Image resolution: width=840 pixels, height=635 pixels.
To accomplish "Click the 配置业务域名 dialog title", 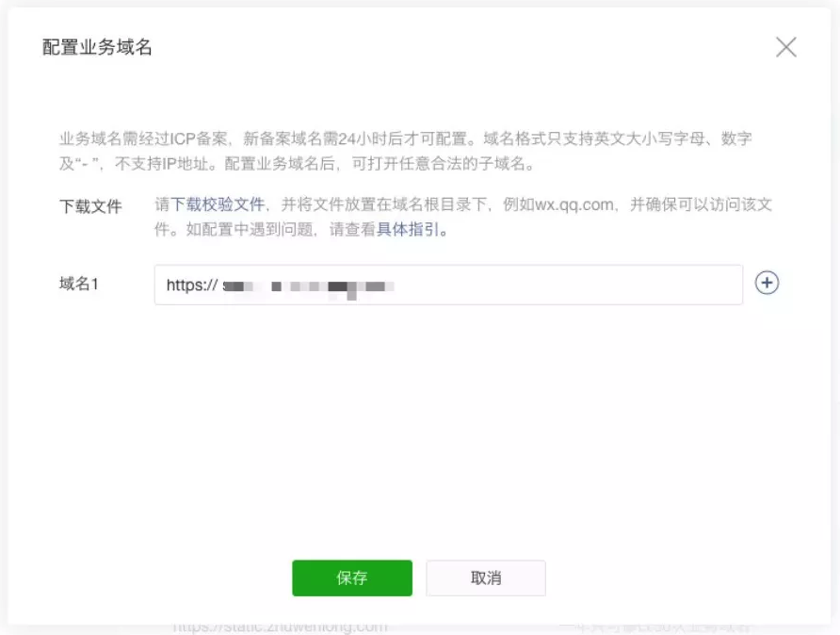I will [97, 48].
